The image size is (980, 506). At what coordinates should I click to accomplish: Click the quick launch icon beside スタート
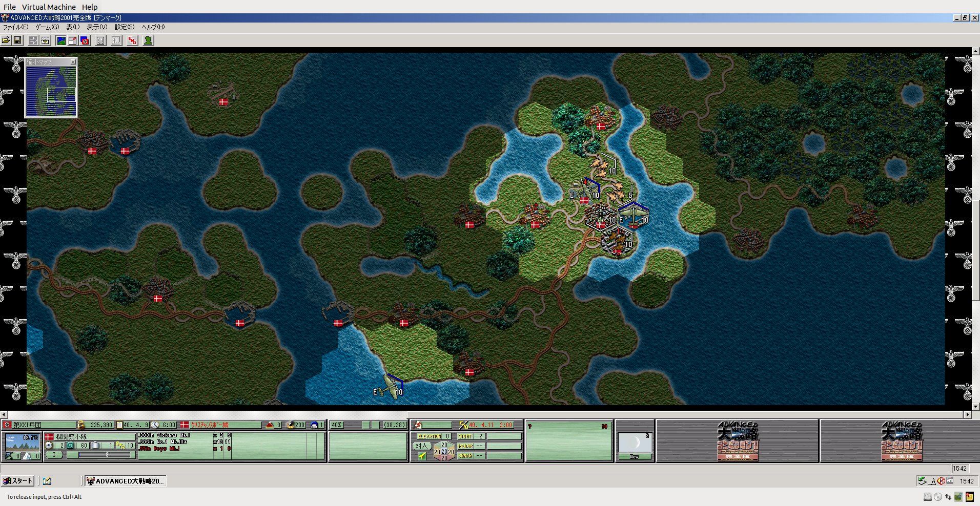tap(47, 481)
